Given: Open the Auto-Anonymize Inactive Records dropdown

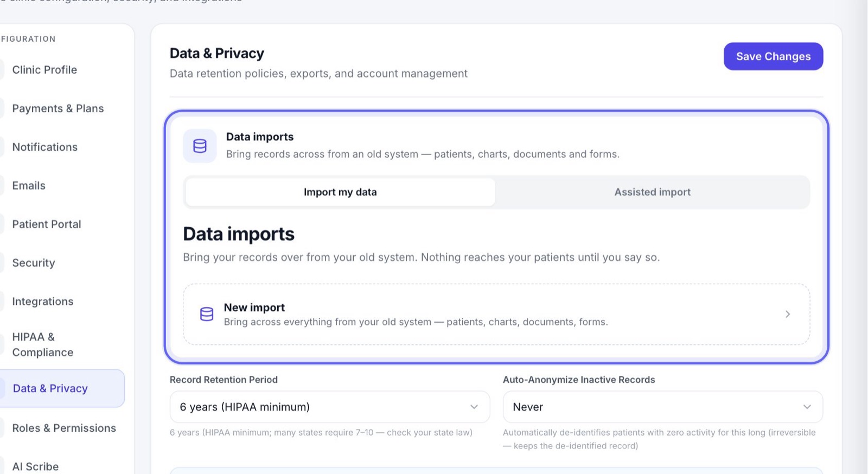Looking at the screenshot, I should tap(662, 407).
